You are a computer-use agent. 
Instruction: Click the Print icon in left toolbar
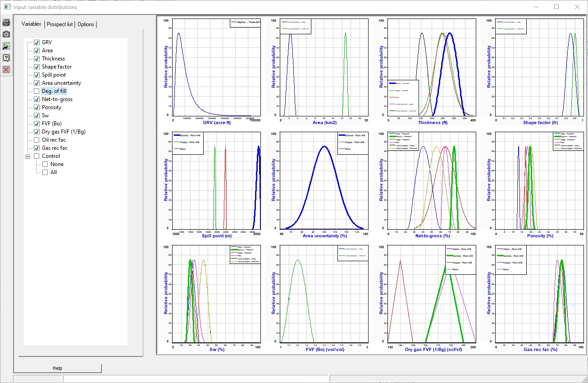pyautogui.click(x=6, y=23)
